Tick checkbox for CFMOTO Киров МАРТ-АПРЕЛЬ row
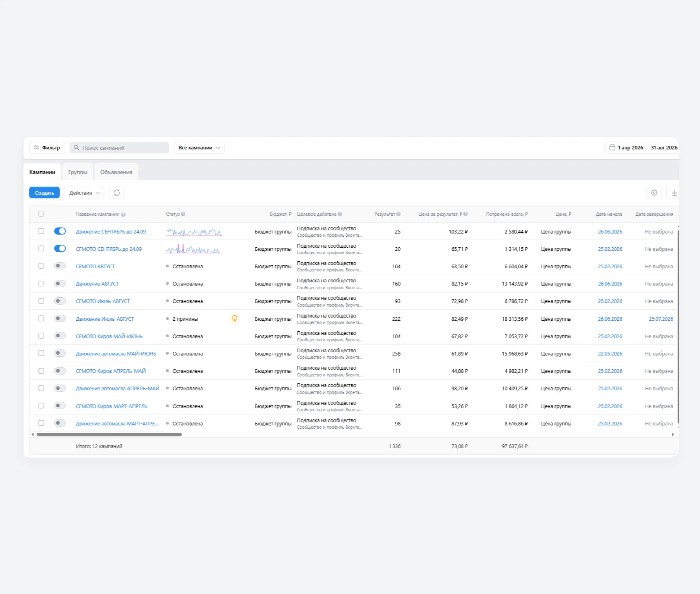This screenshot has width=700, height=594. (x=41, y=406)
